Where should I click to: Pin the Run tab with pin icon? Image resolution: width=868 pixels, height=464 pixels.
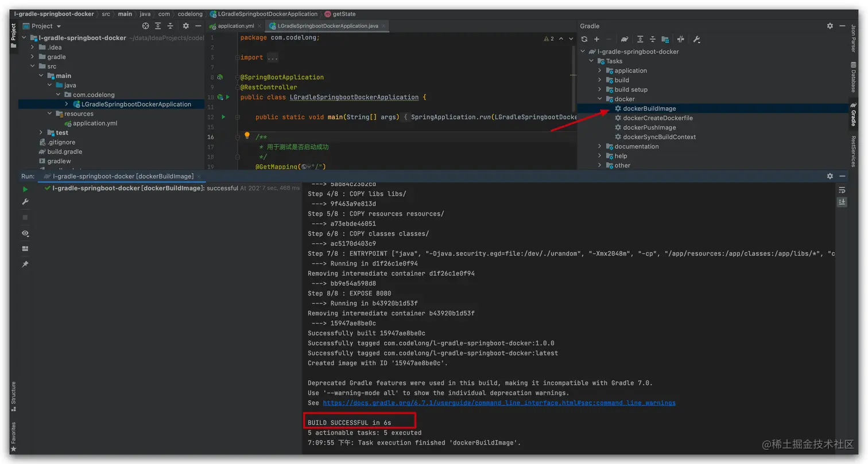(x=25, y=264)
